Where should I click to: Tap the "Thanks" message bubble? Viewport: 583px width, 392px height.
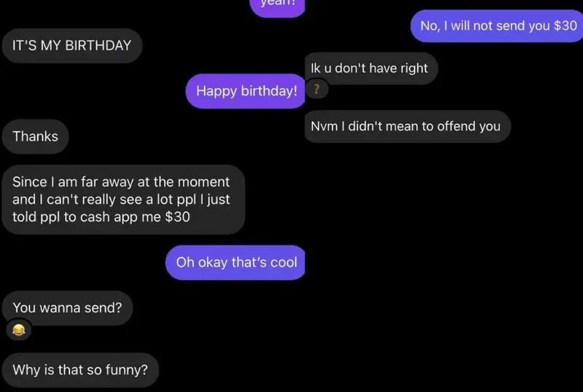[x=35, y=136]
